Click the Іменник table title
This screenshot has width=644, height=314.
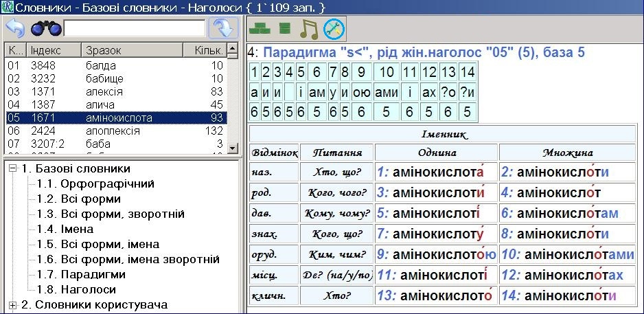pos(442,134)
